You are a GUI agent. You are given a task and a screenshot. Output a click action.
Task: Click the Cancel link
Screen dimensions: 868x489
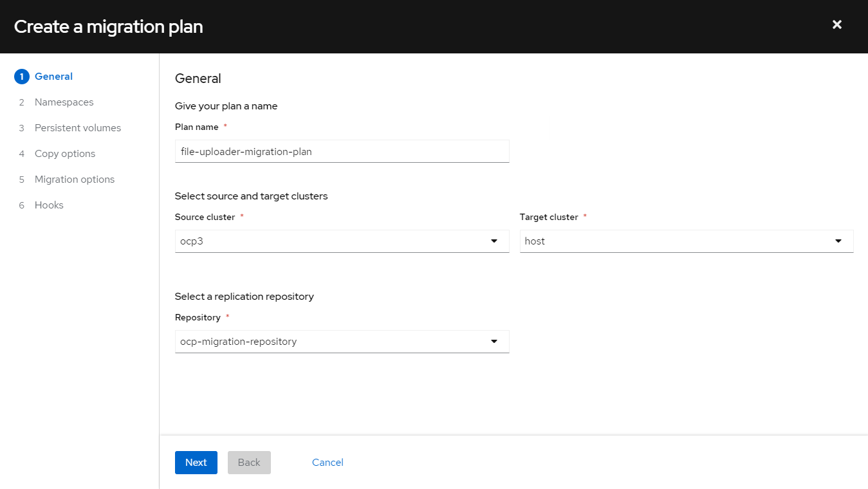point(327,462)
